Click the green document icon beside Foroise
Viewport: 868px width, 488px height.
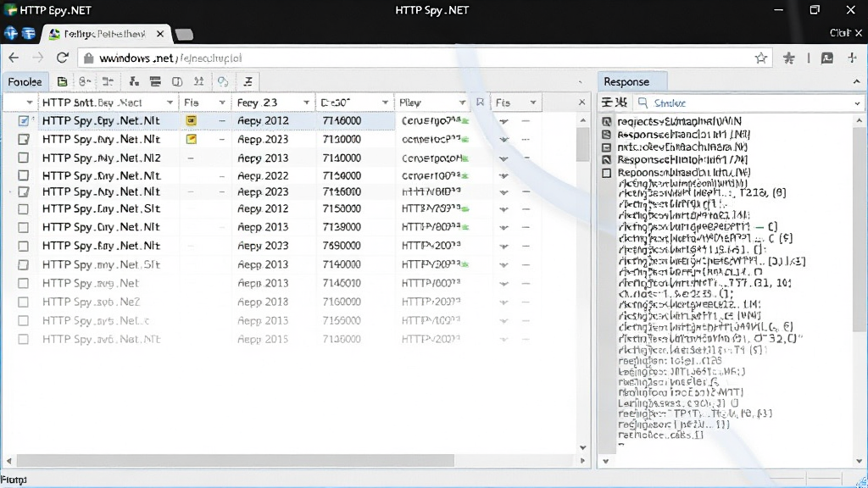pos(62,82)
